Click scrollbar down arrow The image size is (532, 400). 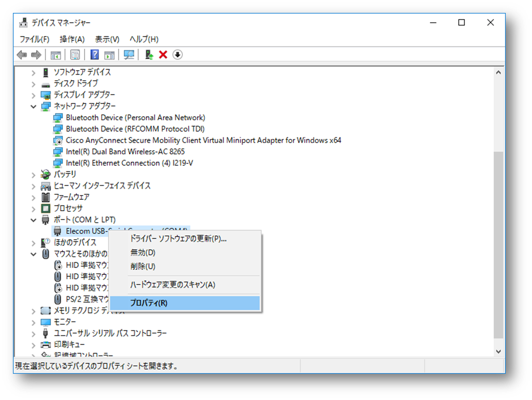pos(498,352)
